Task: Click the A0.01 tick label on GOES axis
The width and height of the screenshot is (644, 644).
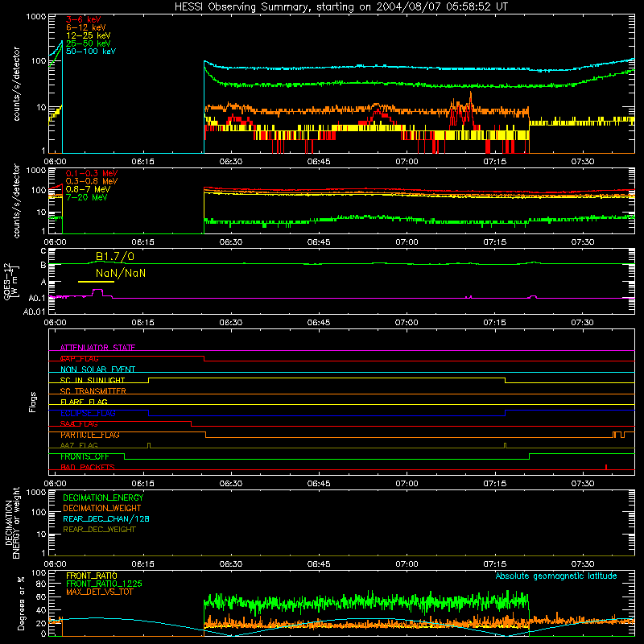Action: [x=34, y=312]
